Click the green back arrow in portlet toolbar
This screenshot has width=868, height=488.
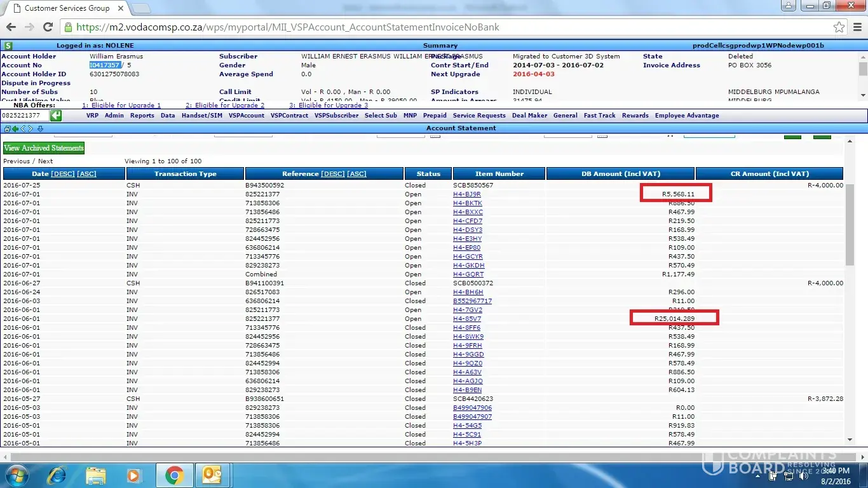[15, 128]
